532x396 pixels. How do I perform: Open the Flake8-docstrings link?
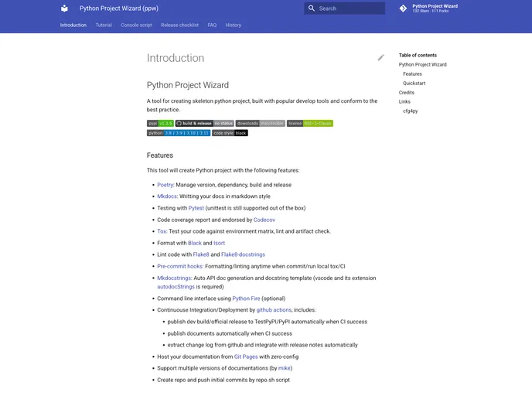[243, 254]
